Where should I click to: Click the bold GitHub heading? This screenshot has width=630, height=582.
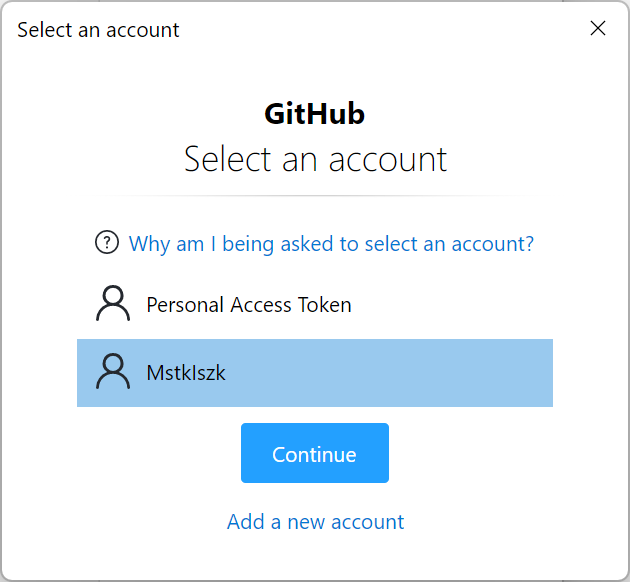[x=315, y=114]
